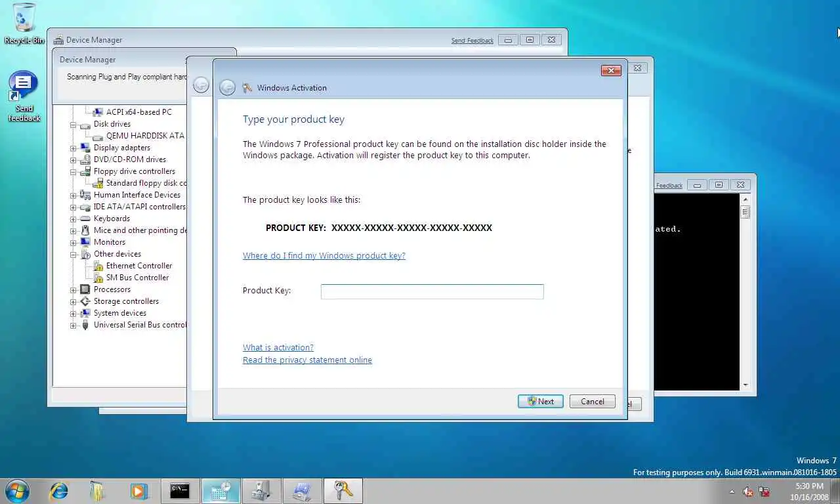
Task: Click the Mice and other pointing devices icon
Action: tap(85, 230)
